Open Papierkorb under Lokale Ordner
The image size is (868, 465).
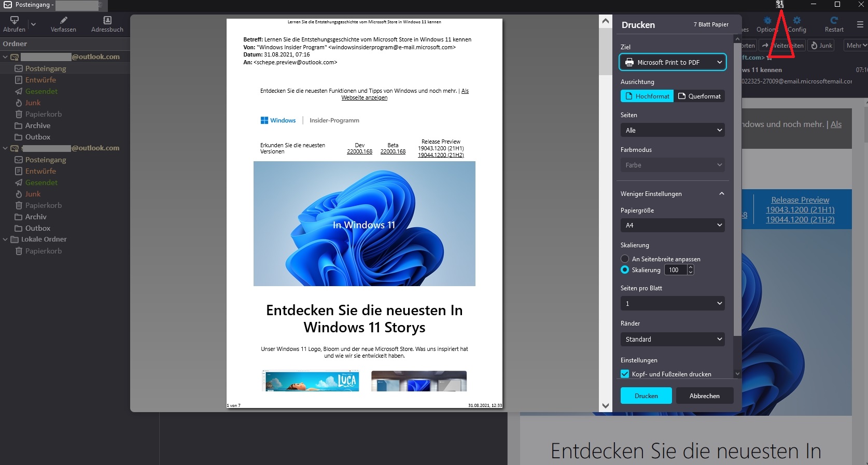tap(44, 251)
